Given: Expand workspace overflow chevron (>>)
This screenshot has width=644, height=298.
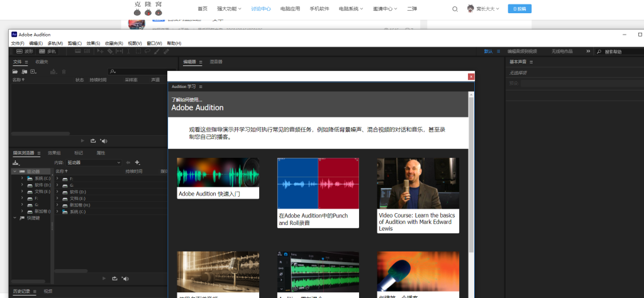Looking at the screenshot, I should pyautogui.click(x=588, y=52).
